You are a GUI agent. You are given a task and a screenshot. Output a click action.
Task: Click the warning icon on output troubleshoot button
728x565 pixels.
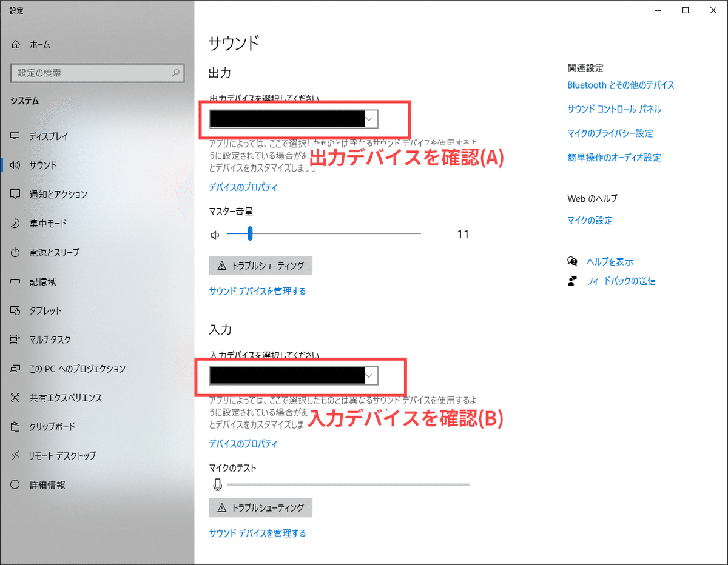pyautogui.click(x=221, y=266)
